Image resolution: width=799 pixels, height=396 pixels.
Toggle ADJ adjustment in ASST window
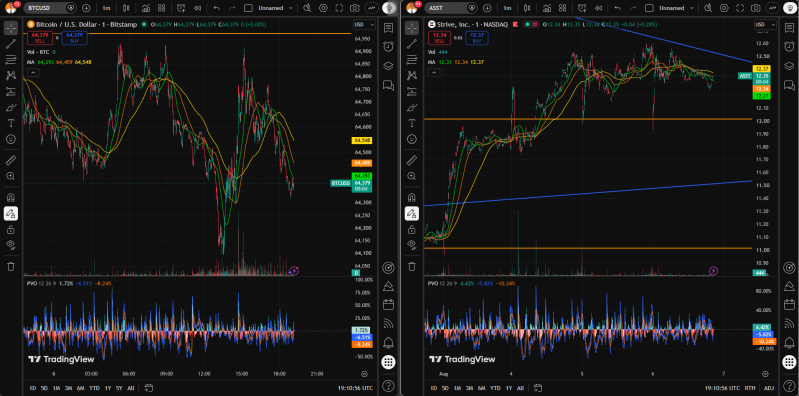point(768,388)
